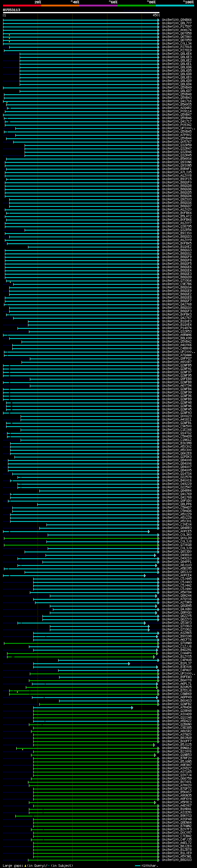The image size is (197, 868).
Task: Click alignment bar for UniRef100_Q94B64
Action: coord(81,20)
